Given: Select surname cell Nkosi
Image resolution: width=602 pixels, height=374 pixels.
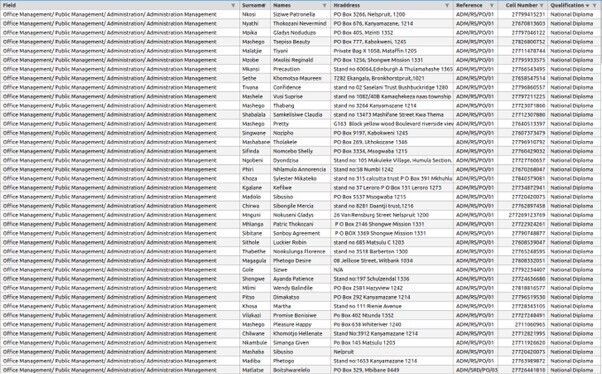Looking at the screenshot, I should click(x=255, y=14).
